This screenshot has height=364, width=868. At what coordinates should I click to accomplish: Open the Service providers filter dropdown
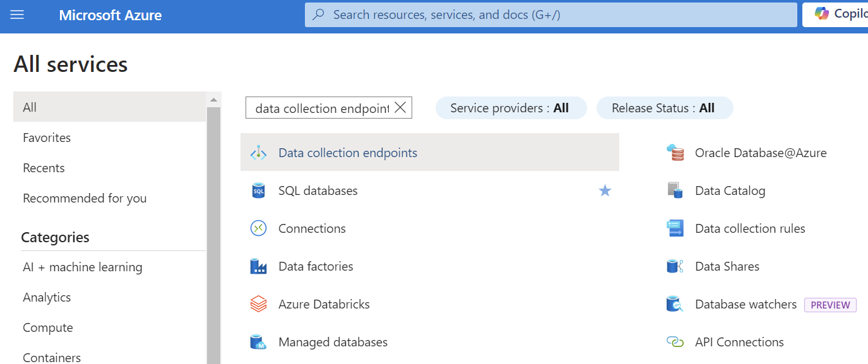pyautogui.click(x=510, y=108)
